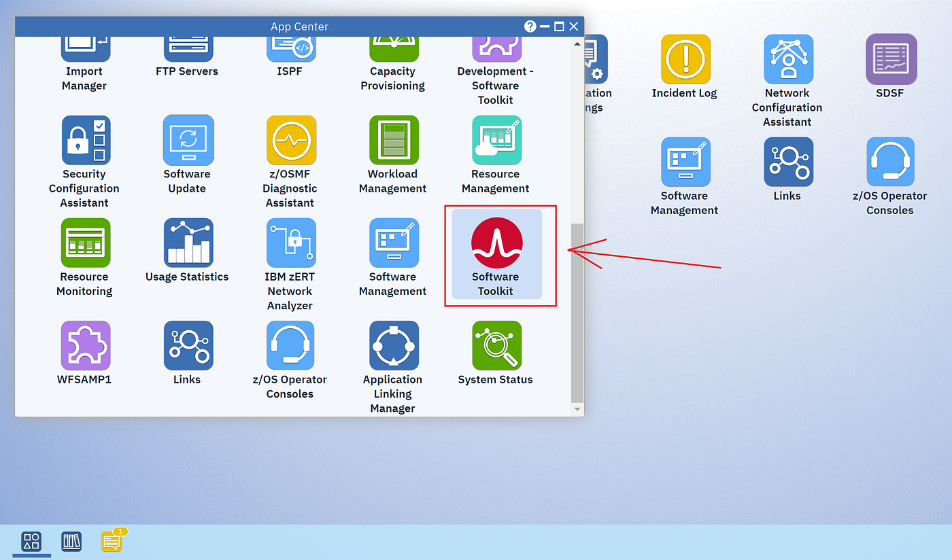Open the books icon in taskbar
The height and width of the screenshot is (560, 952).
tap(71, 541)
